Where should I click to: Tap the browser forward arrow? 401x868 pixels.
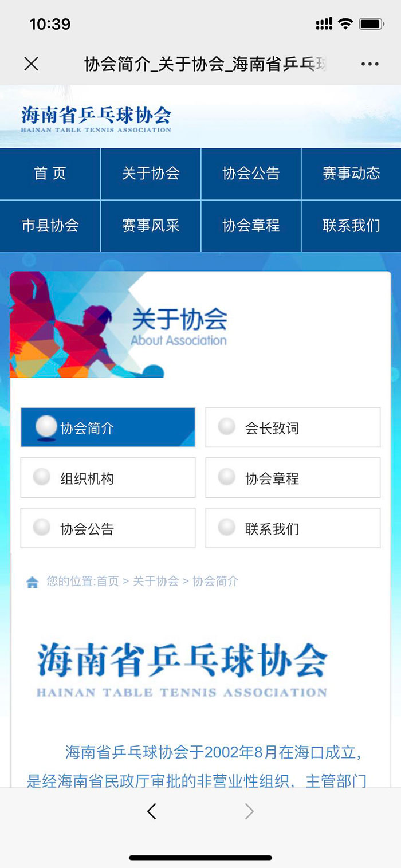249,811
